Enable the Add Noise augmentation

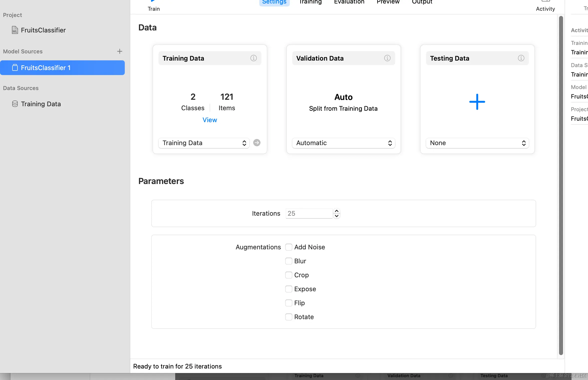point(289,247)
